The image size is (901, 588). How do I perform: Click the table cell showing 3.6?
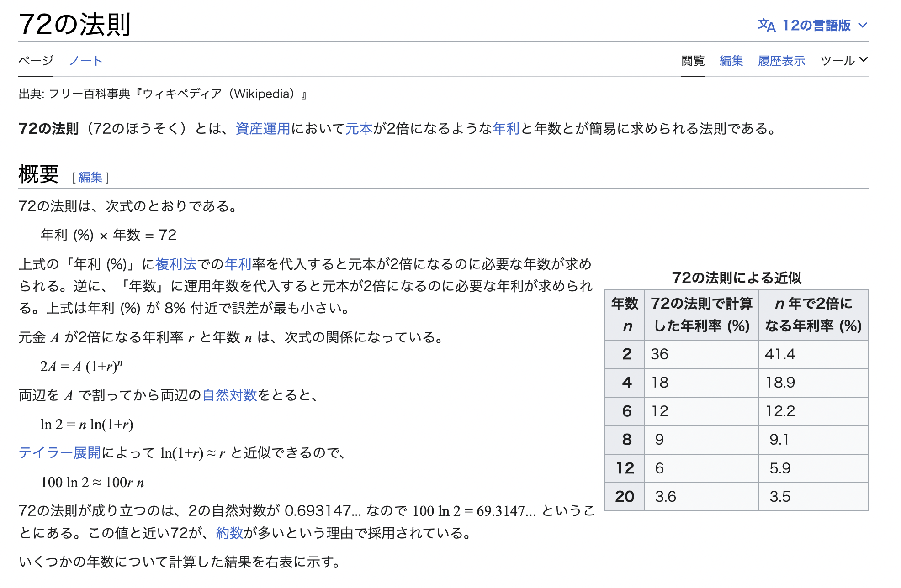click(x=702, y=497)
